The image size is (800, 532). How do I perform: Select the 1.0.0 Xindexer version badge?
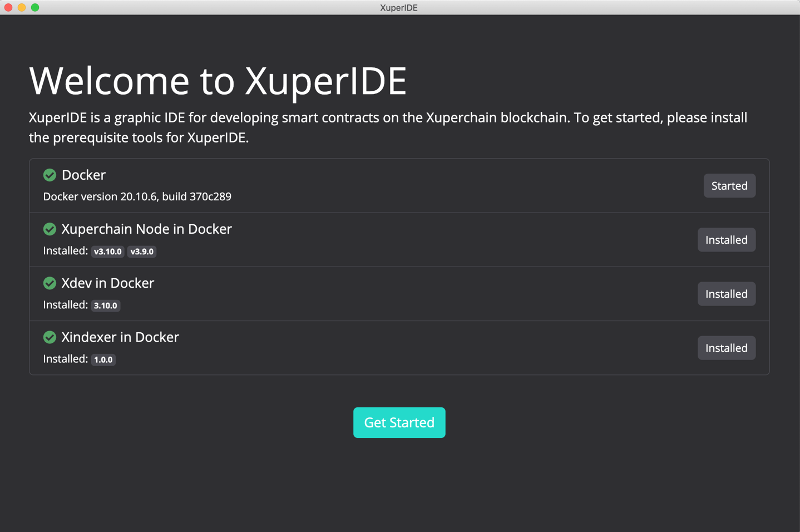tap(103, 359)
